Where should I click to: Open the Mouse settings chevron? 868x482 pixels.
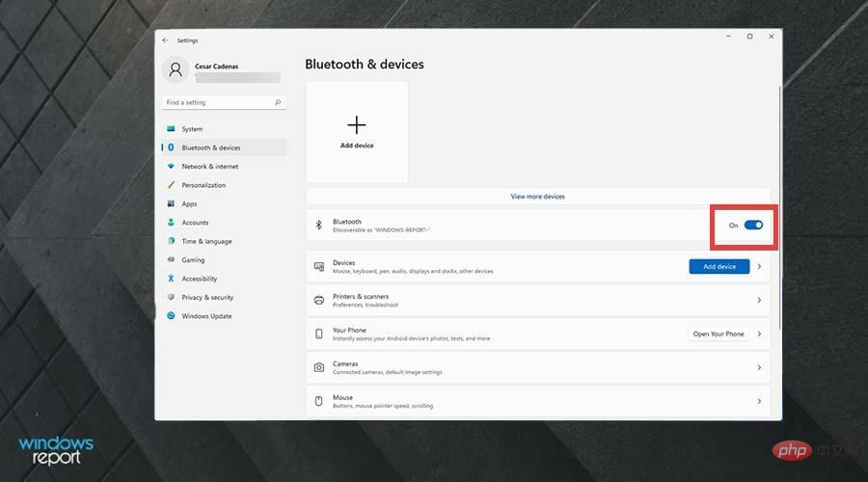[760, 401]
